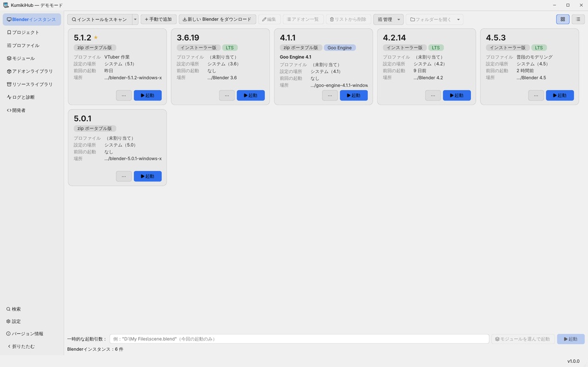Screen dimensions: 588x367
Task: Switch to grid view layout
Action: click(x=563, y=20)
